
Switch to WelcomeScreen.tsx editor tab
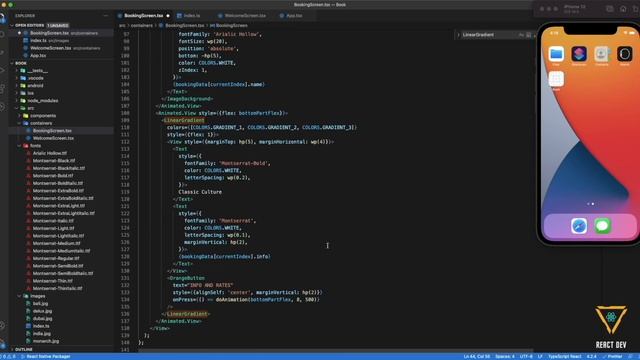tap(245, 16)
